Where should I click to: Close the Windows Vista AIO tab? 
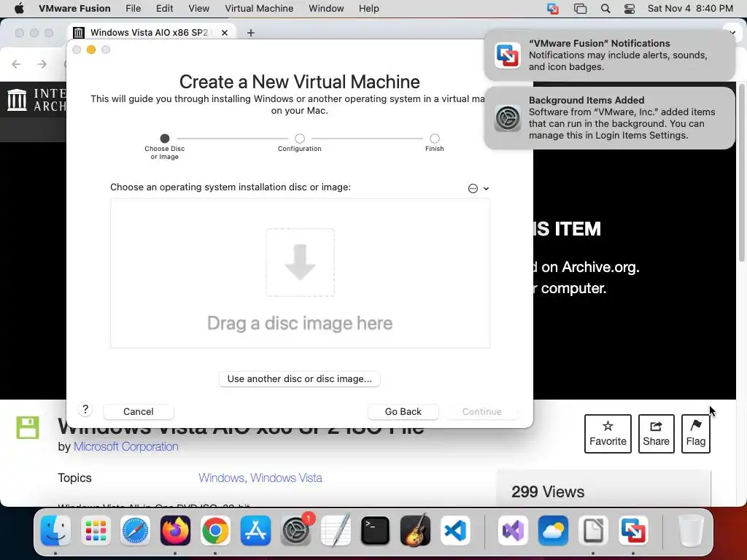[x=225, y=32]
